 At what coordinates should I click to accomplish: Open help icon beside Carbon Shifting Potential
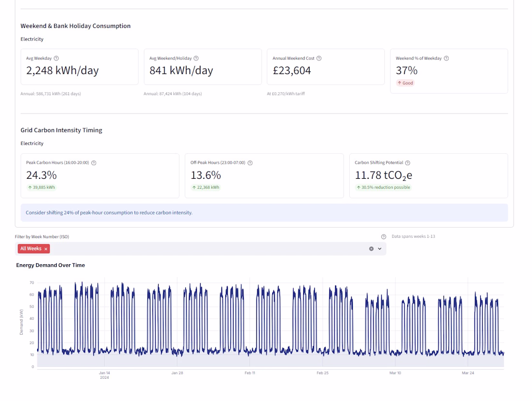pos(408,163)
